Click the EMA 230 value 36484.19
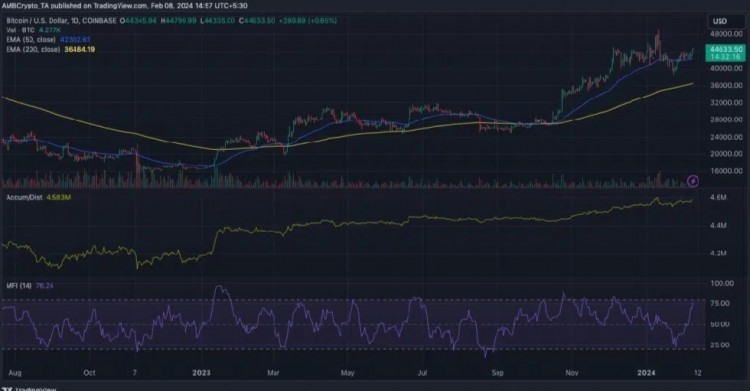The image size is (750, 391). [x=79, y=49]
